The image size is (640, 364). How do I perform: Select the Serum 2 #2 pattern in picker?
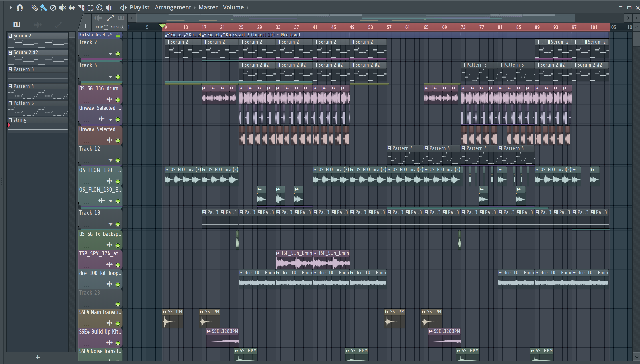pos(38,57)
